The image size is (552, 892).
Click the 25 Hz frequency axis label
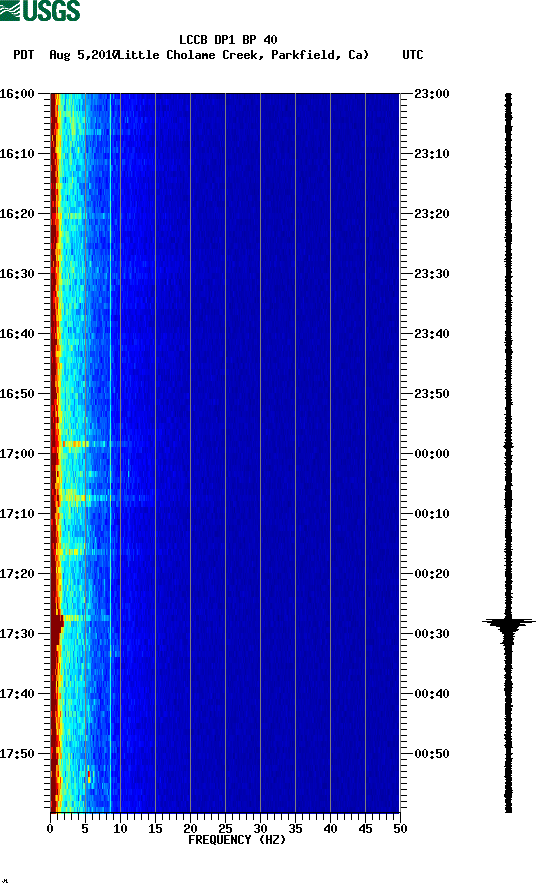pos(225,829)
